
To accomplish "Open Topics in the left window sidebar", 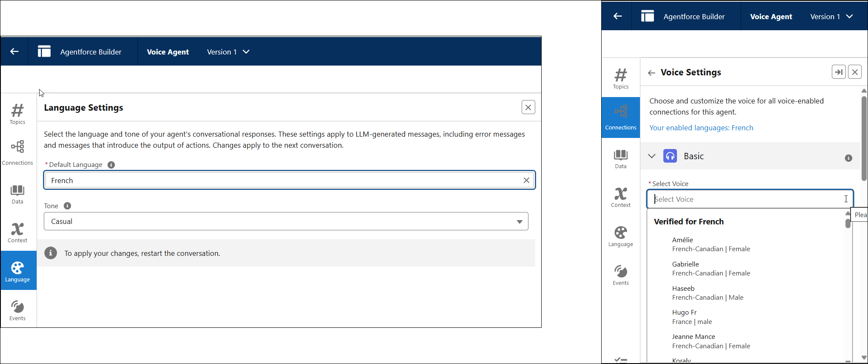I will [x=17, y=114].
